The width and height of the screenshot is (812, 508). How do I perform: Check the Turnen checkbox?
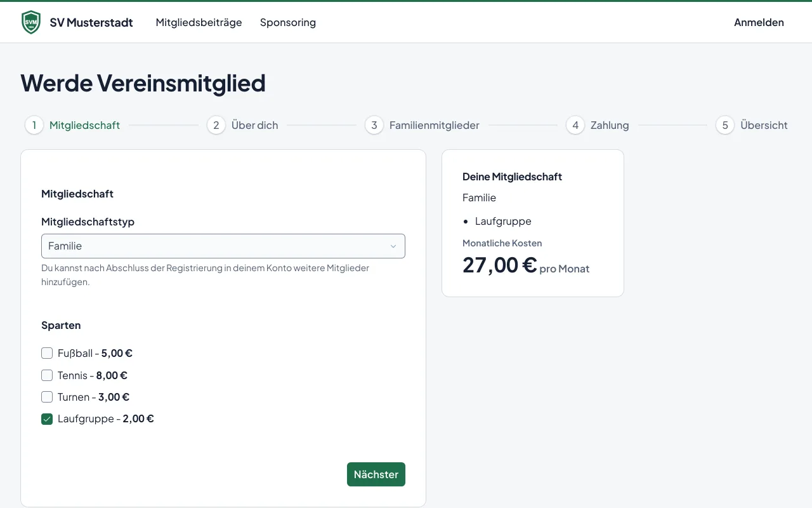47,397
